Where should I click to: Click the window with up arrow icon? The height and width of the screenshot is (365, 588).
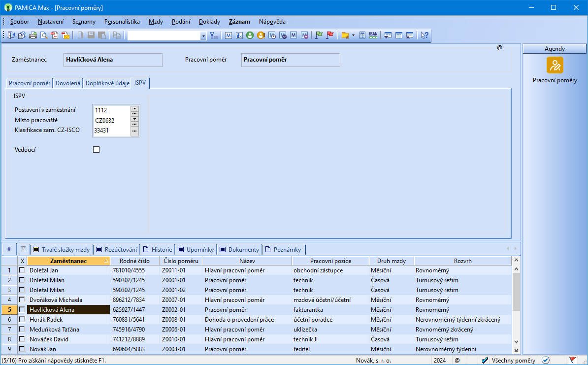(410, 35)
